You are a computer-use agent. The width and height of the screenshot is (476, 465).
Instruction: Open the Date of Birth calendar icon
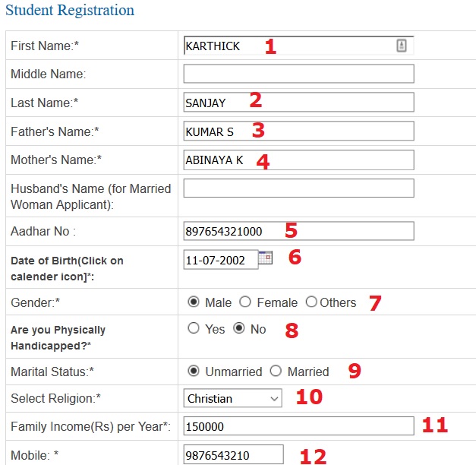tap(265, 258)
